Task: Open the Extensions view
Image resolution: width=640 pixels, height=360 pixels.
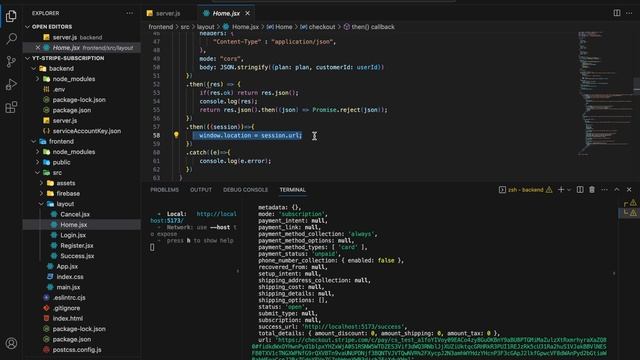Action: pos(11,107)
